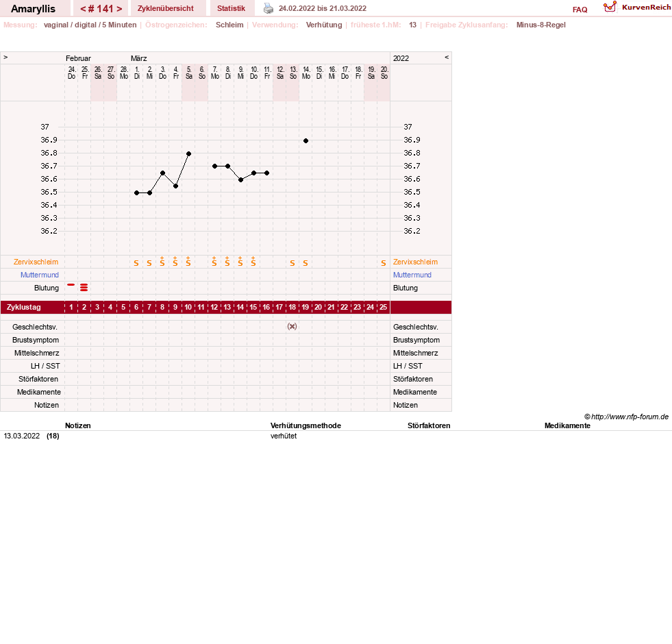Click the right Zervixschleim row label

pos(415,262)
